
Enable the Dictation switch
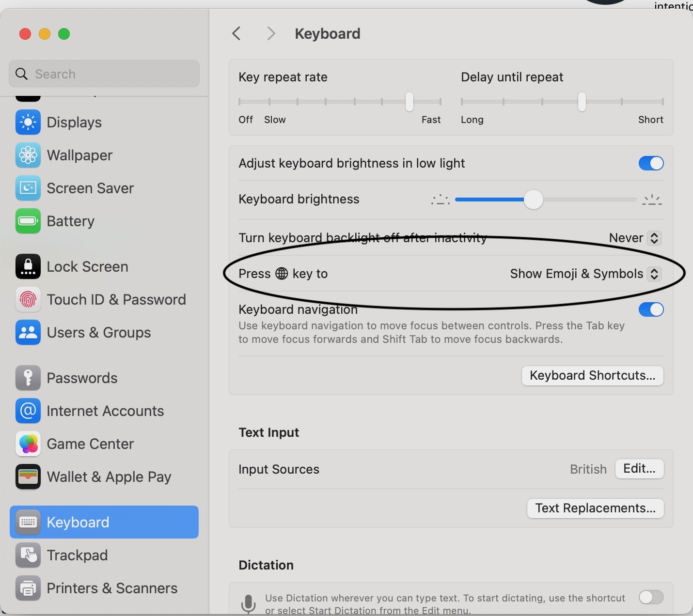[x=651, y=597]
